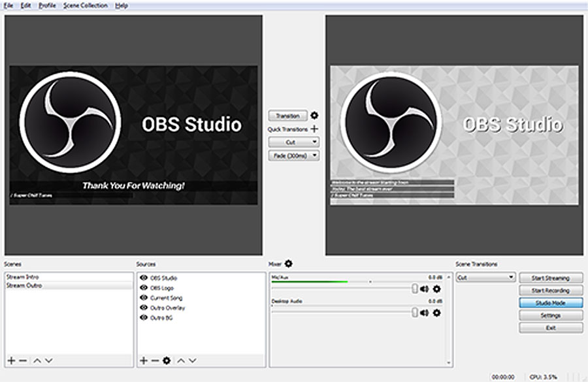588x382 pixels.
Task: Click the Stream Outro preview pane image
Action: (x=133, y=135)
